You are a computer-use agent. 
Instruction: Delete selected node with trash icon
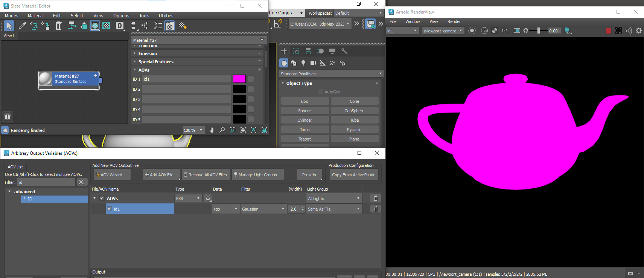(x=59, y=26)
